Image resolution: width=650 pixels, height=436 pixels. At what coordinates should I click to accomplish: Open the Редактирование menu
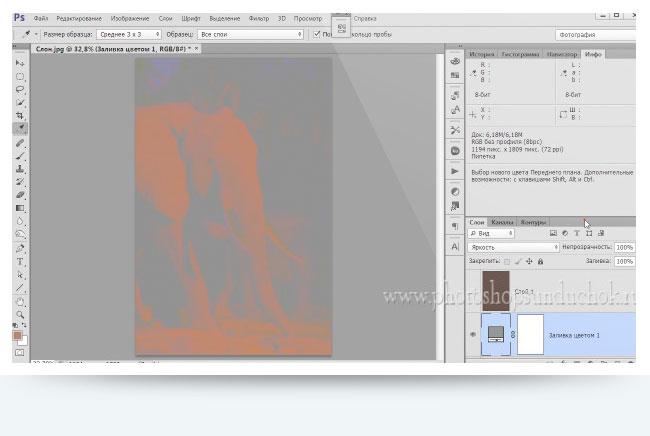click(79, 19)
